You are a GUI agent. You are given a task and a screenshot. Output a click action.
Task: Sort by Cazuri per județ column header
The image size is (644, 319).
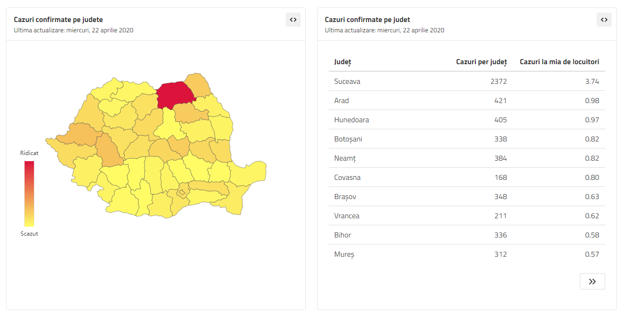pyautogui.click(x=481, y=62)
